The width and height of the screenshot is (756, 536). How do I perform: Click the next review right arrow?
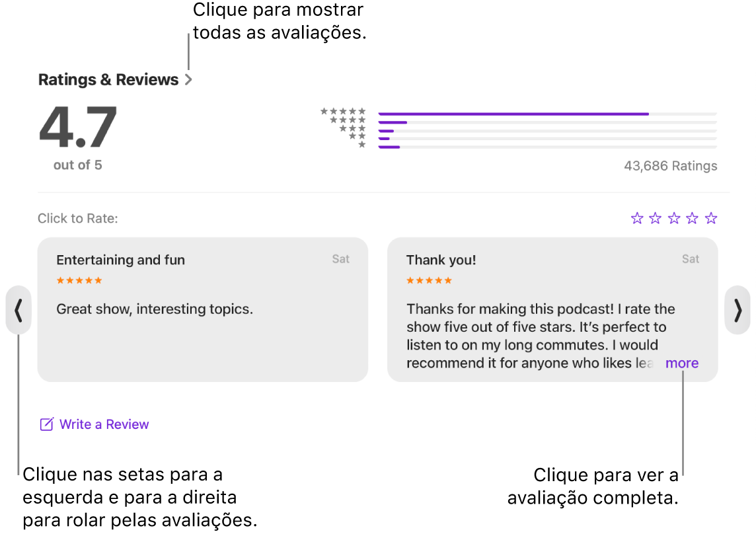[737, 310]
